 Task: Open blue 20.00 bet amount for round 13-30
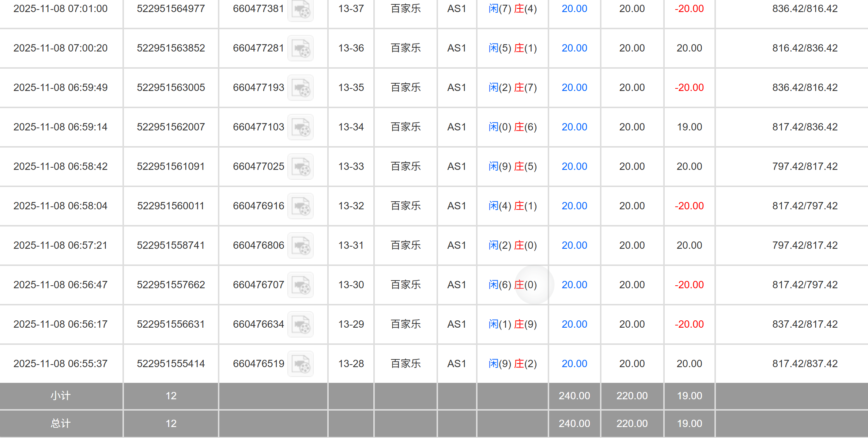(574, 285)
